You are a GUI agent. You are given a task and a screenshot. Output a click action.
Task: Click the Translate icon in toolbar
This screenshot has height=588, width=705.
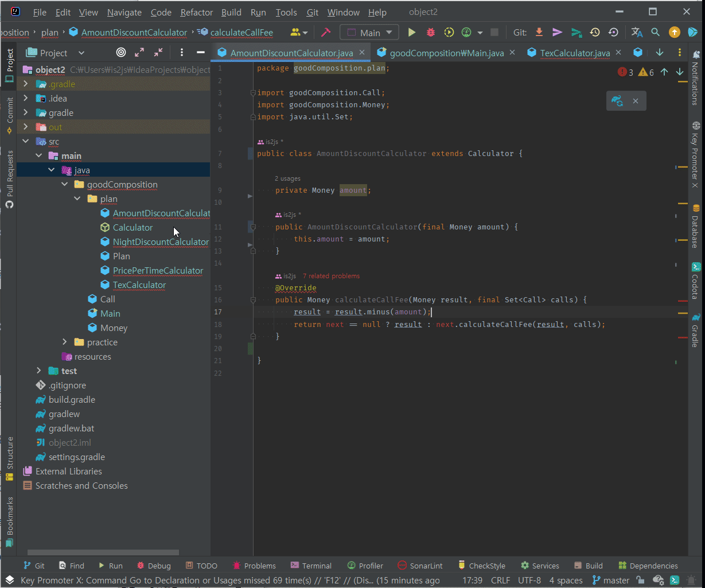point(637,33)
